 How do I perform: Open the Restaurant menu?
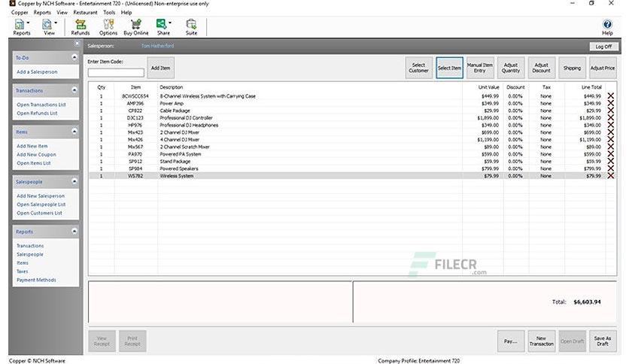85,13
